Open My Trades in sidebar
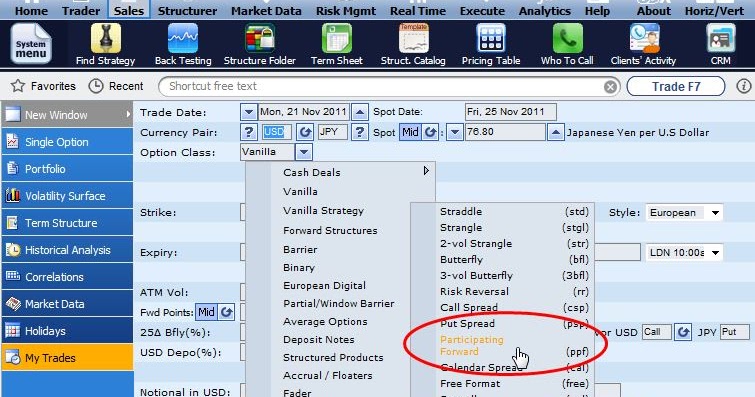Screen dimensions: 755x397 coord(67,357)
